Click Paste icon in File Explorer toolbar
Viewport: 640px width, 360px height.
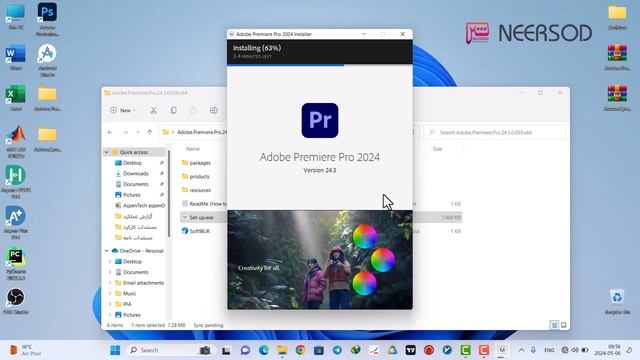tap(193, 110)
